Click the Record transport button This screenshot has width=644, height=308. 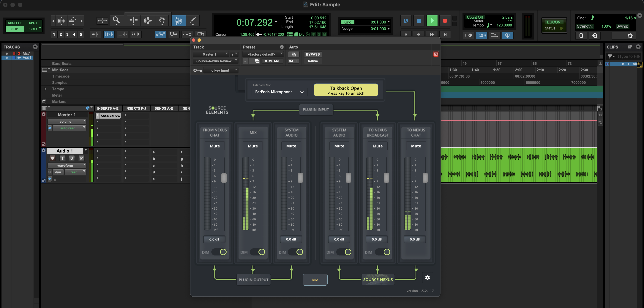pyautogui.click(x=445, y=21)
